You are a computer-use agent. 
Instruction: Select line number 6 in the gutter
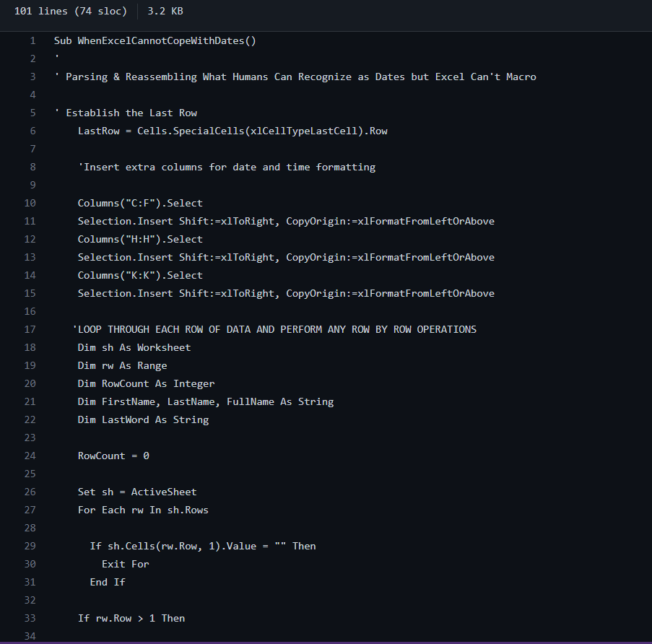[32, 131]
